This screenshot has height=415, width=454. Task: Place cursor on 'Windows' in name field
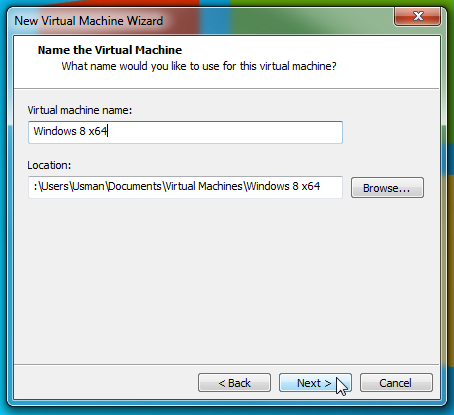point(55,131)
